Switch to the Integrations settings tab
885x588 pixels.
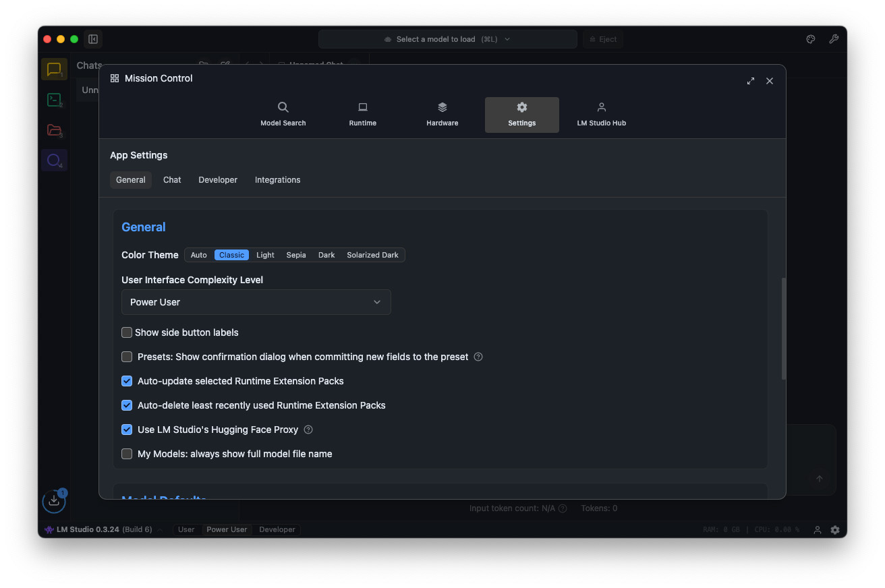point(278,180)
